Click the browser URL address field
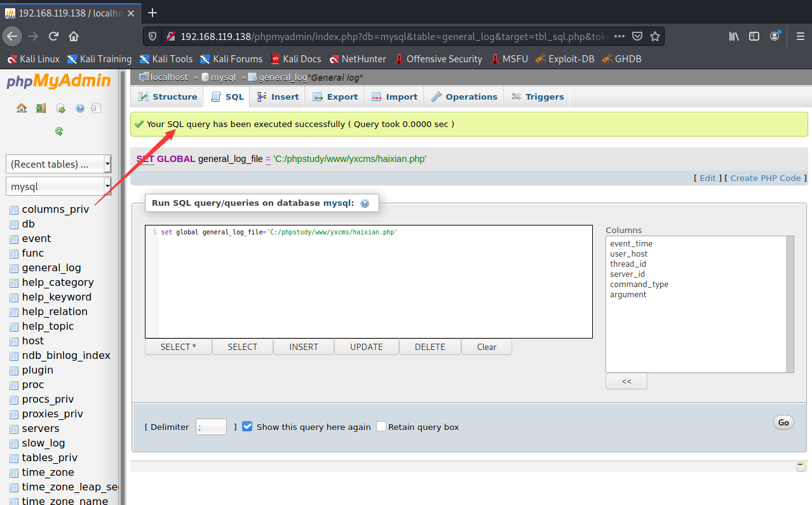Image resolution: width=812 pixels, height=505 pixels. [394, 36]
